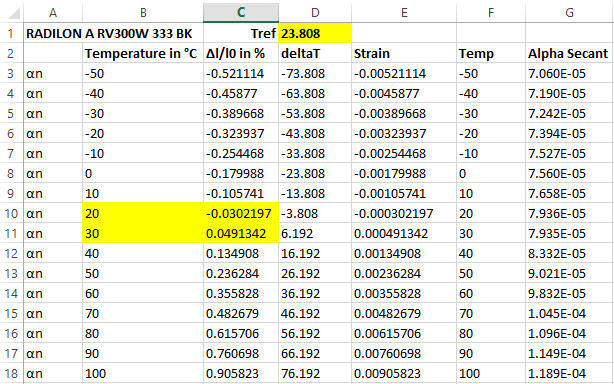Select row 10 header
Image resolution: width=614 pixels, height=384 pixels.
pyautogui.click(x=11, y=213)
